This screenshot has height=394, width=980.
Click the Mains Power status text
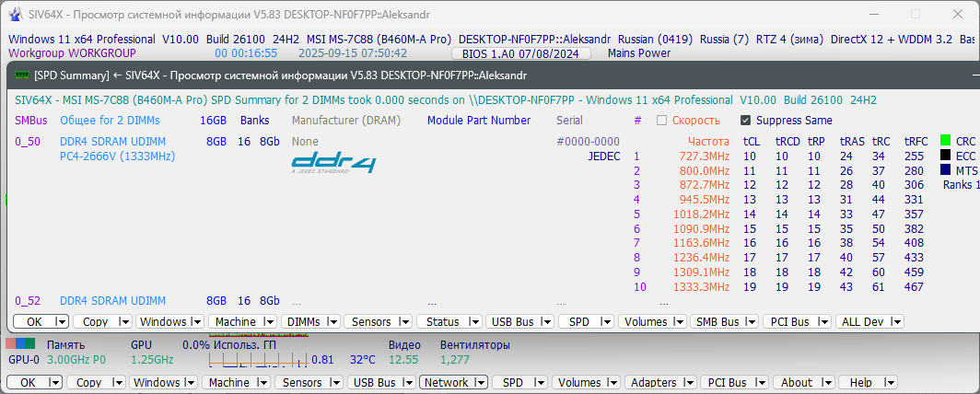pos(639,53)
